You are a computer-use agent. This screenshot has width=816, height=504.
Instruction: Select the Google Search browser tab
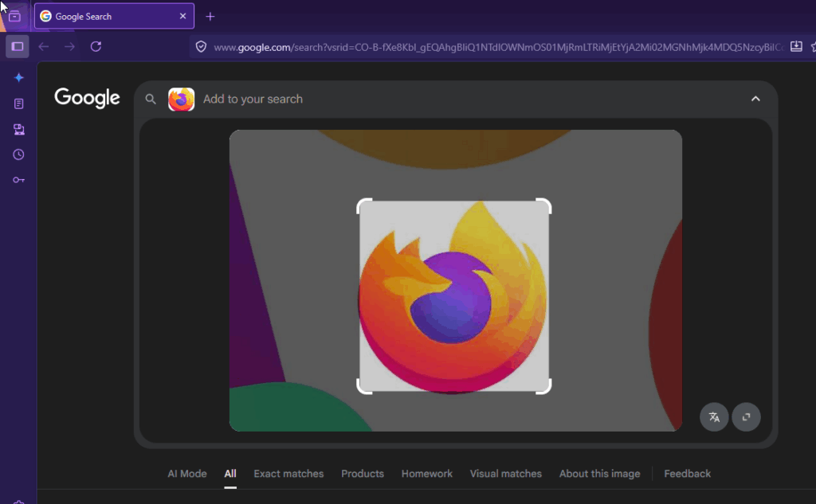point(114,16)
